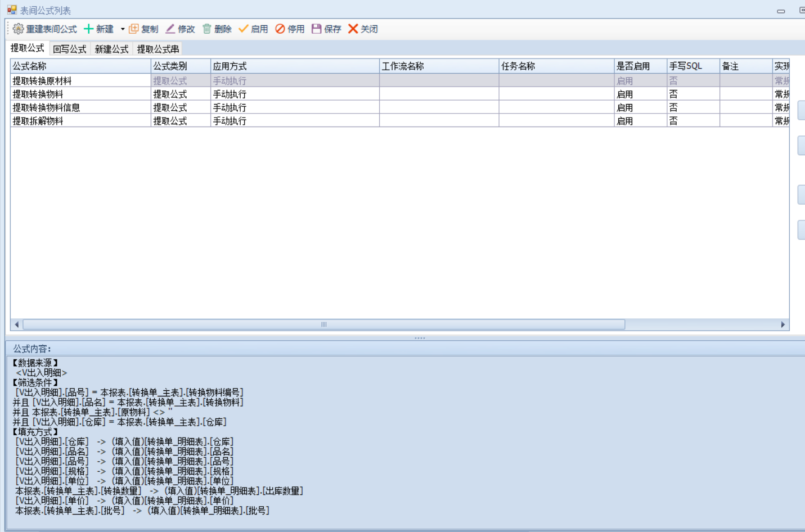805x532 pixels.
Task: Open the 新建公式 tab
Action: tap(111, 49)
